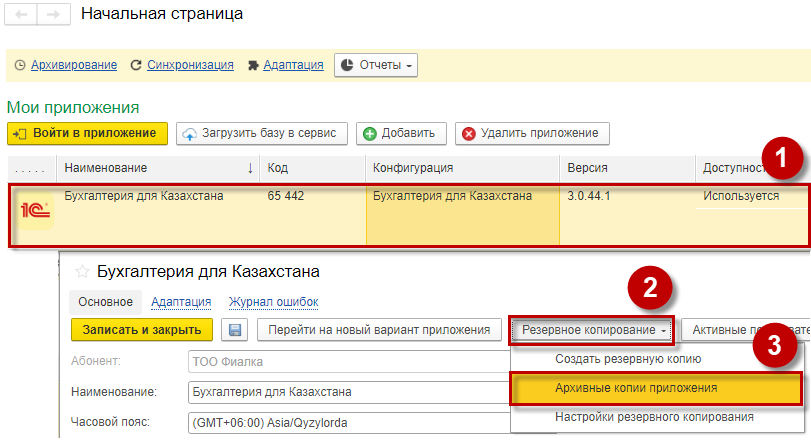The height and width of the screenshot is (440, 811).
Task: Click Загрузить базу в сервис button
Action: [262, 133]
